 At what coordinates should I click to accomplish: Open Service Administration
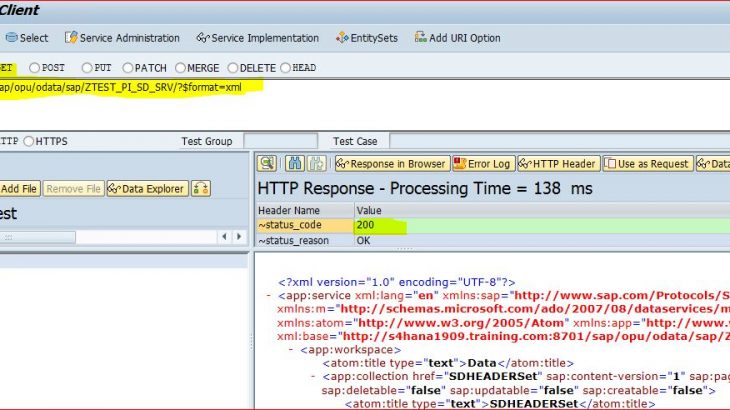pos(122,38)
